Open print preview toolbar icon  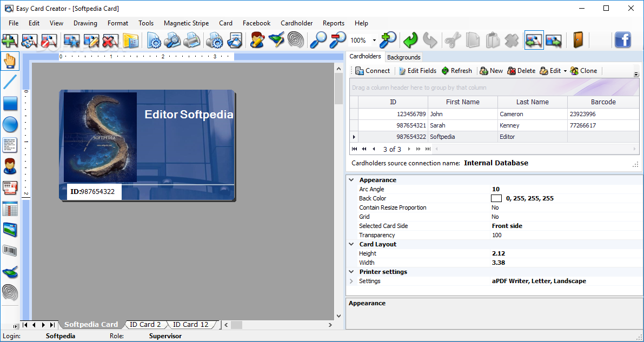tap(172, 40)
